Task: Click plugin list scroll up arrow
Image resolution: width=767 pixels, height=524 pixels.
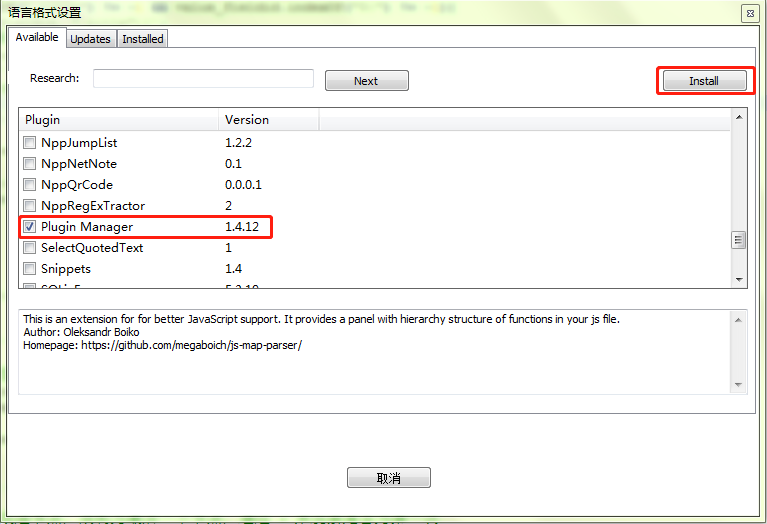Action: click(x=739, y=117)
